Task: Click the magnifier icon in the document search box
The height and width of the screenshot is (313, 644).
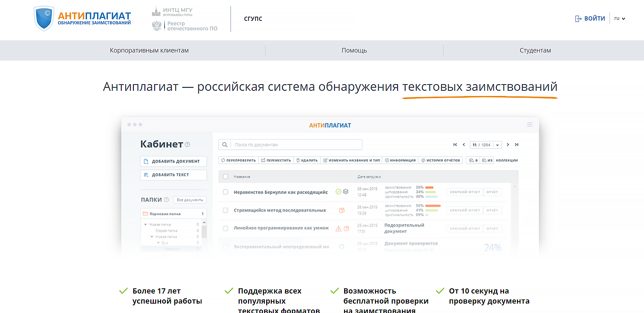Action: [x=225, y=145]
